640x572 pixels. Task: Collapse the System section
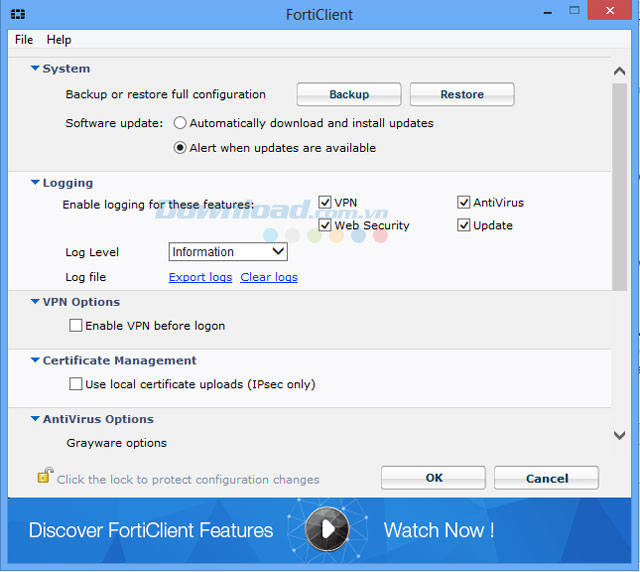[35, 69]
